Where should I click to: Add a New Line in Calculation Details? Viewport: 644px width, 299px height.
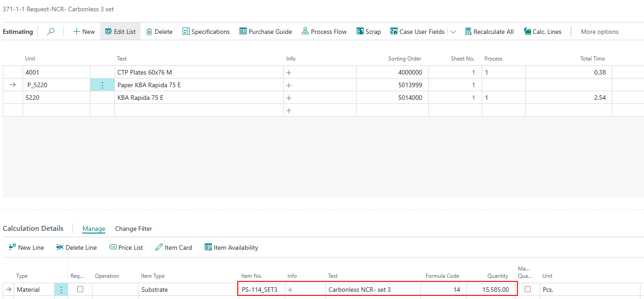point(26,248)
